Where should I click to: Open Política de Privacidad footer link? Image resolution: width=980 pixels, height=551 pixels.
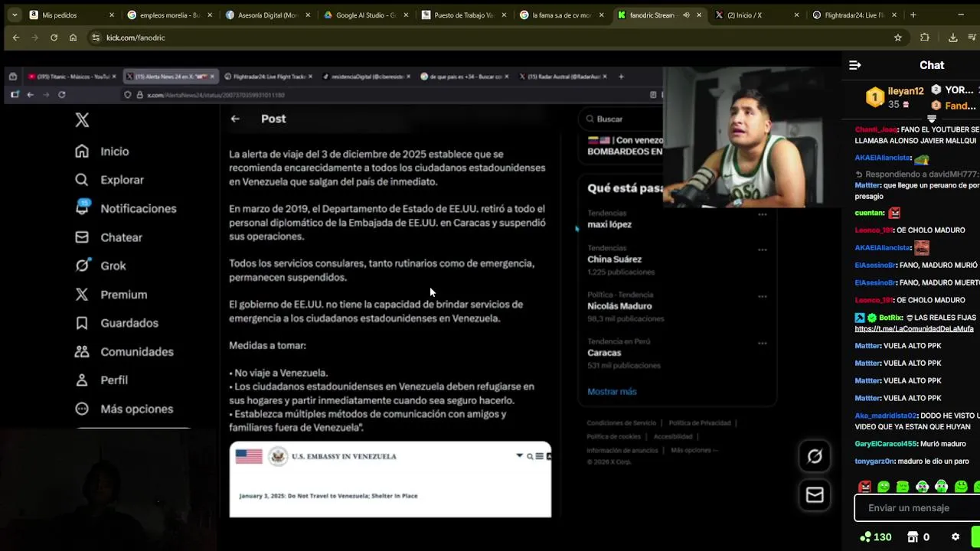click(x=700, y=423)
